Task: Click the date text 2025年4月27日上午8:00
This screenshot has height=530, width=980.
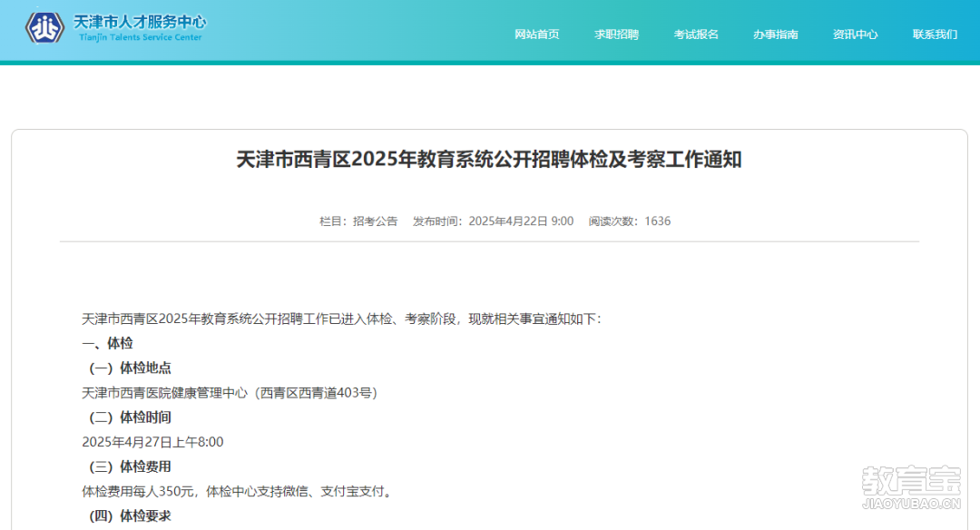Action: 152,442
